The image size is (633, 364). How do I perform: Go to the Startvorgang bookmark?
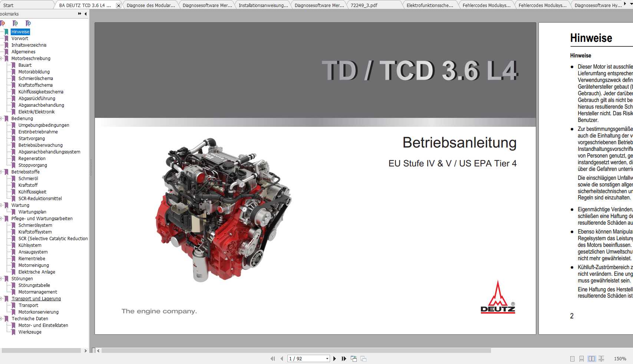pyautogui.click(x=32, y=139)
